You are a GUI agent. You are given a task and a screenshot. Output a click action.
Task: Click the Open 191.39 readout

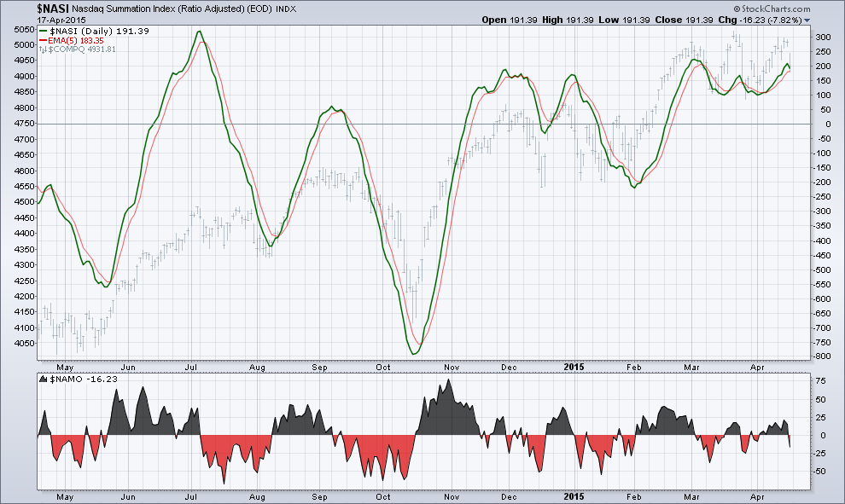tap(510, 20)
